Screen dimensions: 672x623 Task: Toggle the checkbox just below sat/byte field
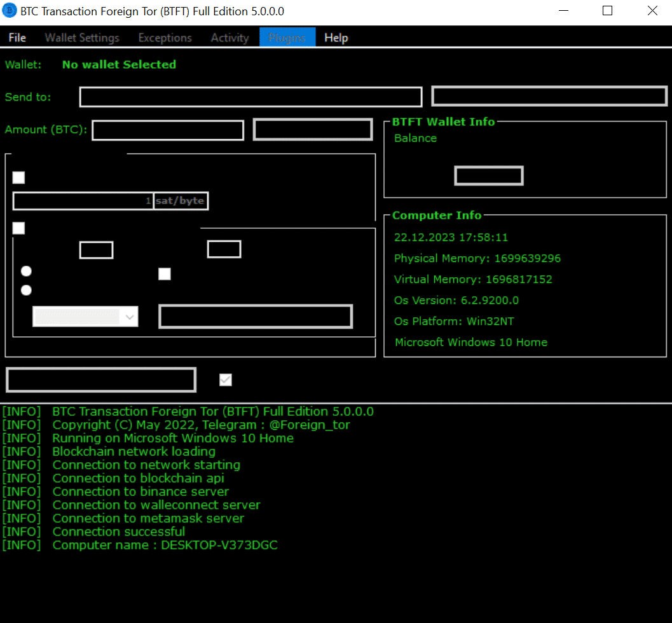(x=18, y=228)
